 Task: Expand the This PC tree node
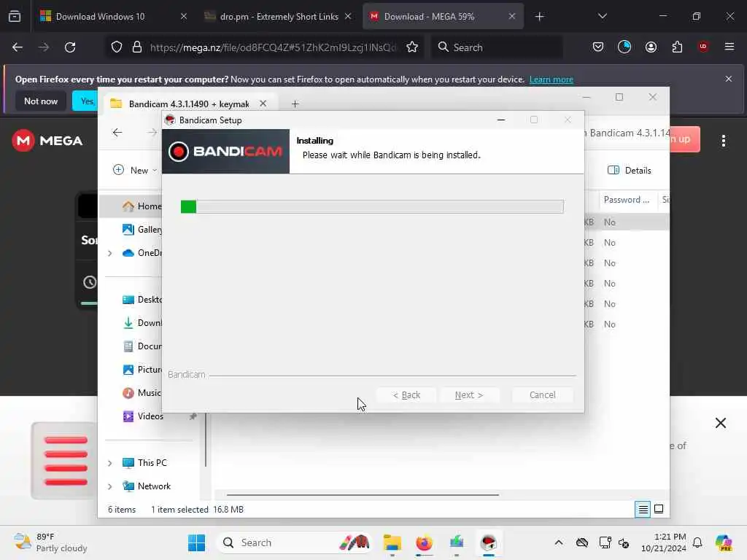click(109, 463)
